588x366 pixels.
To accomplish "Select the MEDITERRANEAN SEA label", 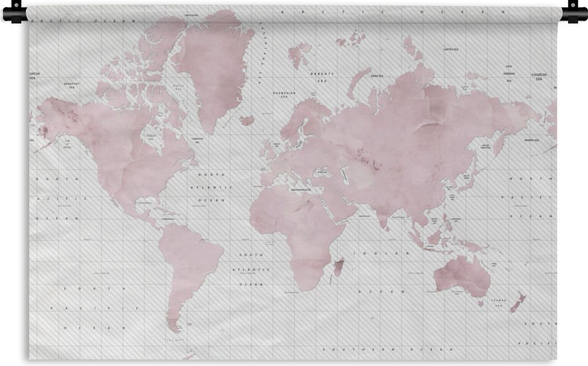I will pyautogui.click(x=301, y=190).
